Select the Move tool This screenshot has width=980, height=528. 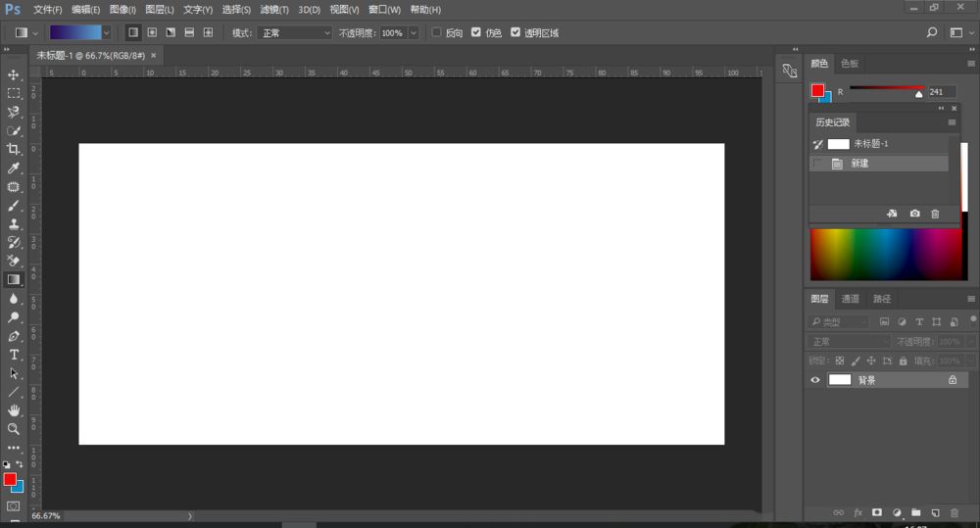[x=14, y=74]
